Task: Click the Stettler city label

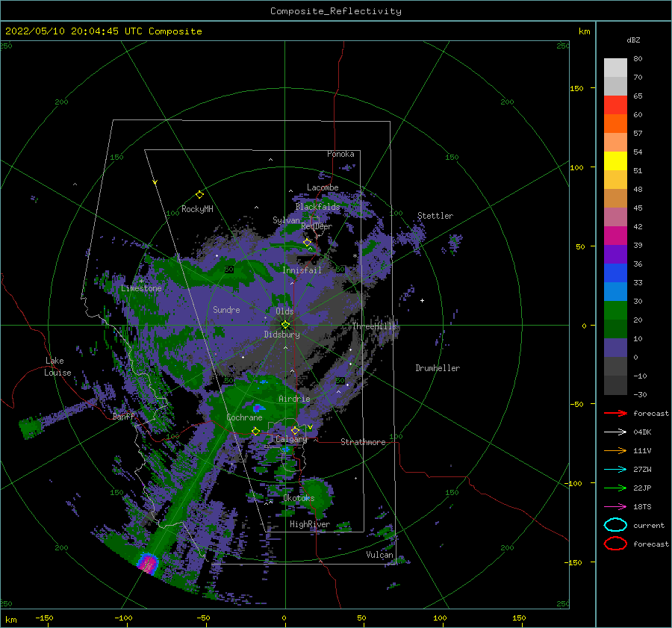Action: coord(435,216)
